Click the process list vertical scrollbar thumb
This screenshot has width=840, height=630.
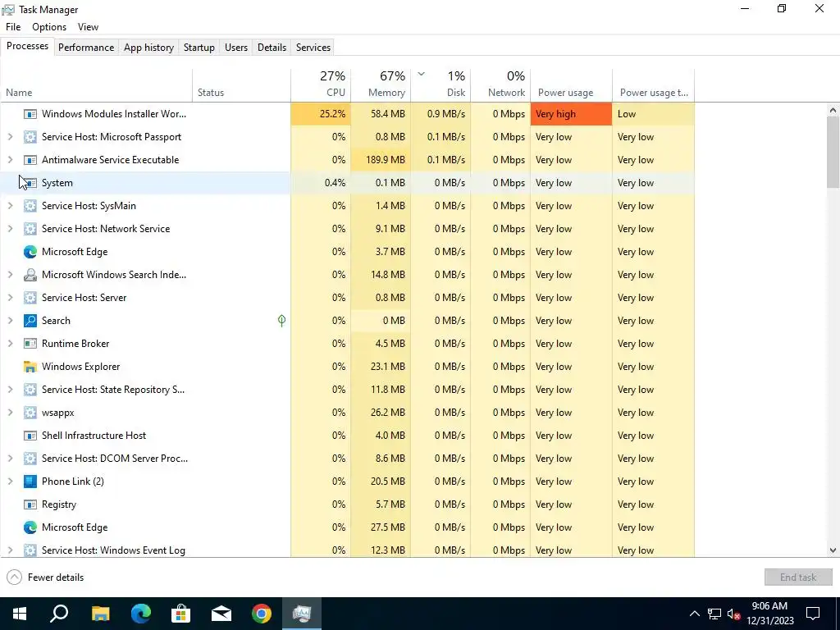tap(833, 152)
